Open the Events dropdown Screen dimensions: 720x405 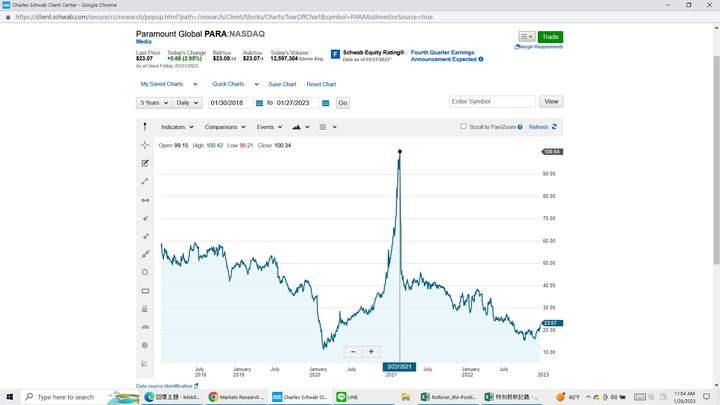point(269,127)
